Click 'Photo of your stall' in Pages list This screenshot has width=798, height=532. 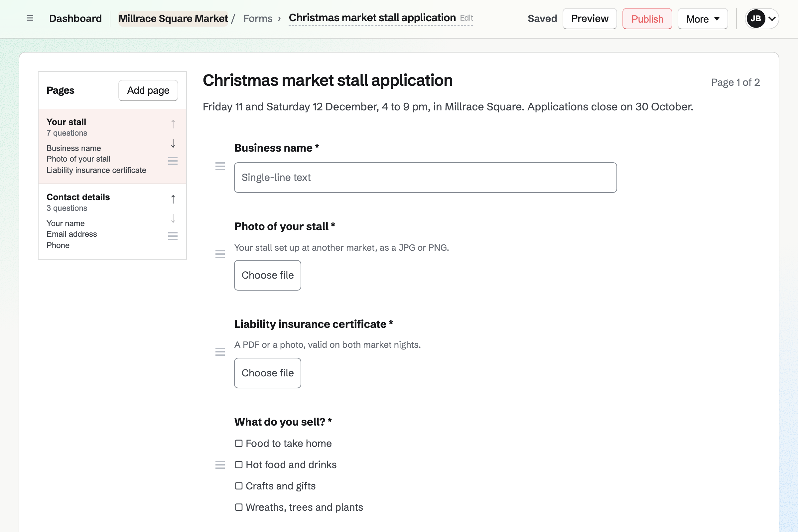tap(78, 159)
